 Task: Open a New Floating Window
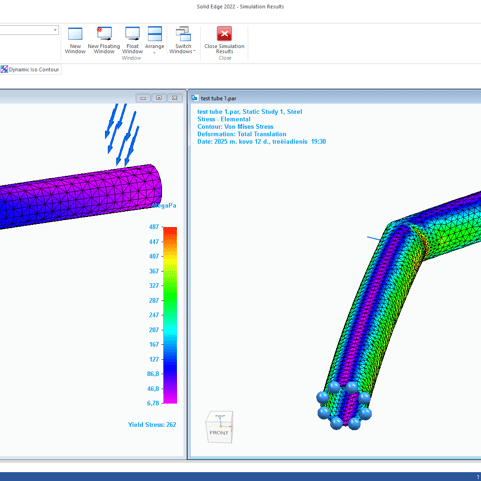104,40
